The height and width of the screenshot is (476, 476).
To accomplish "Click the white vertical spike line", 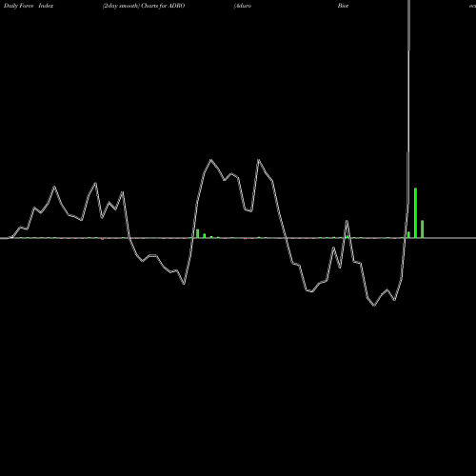I will pyautogui.click(x=408, y=102).
